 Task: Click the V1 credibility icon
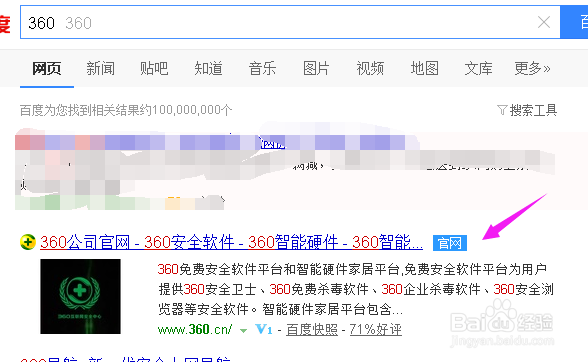[x=264, y=330]
